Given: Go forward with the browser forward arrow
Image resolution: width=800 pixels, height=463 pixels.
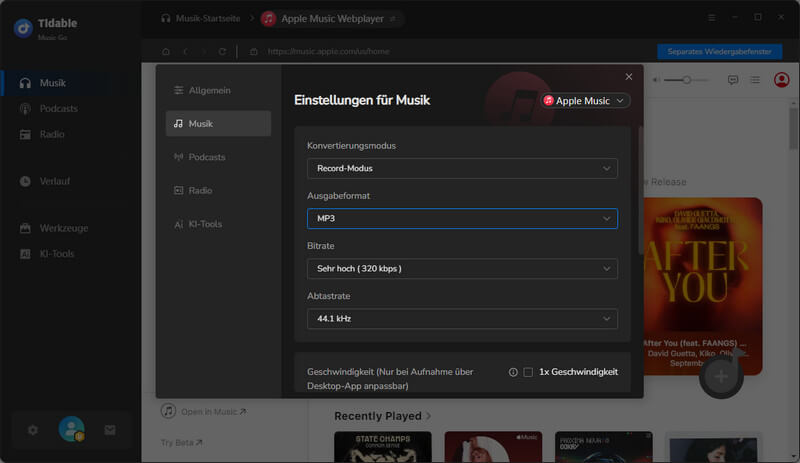Looking at the screenshot, I should coord(204,52).
